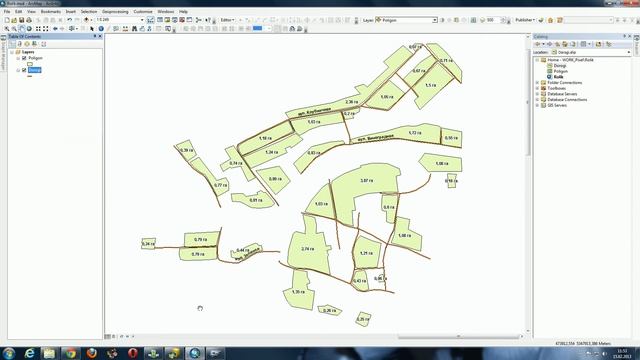Open the Geoprocessing menu
The height and width of the screenshot is (360, 640).
pyautogui.click(x=115, y=12)
